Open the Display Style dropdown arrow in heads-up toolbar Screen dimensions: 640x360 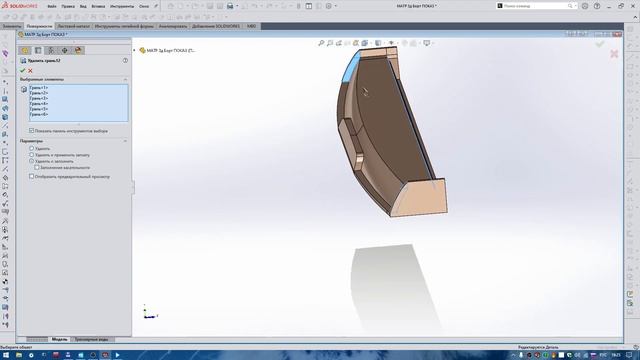(x=384, y=43)
